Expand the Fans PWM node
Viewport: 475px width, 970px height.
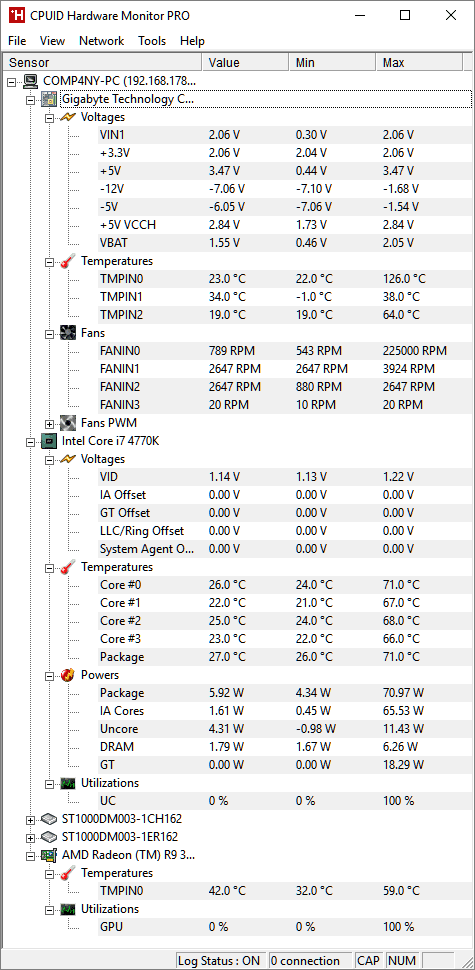pyautogui.click(x=49, y=424)
